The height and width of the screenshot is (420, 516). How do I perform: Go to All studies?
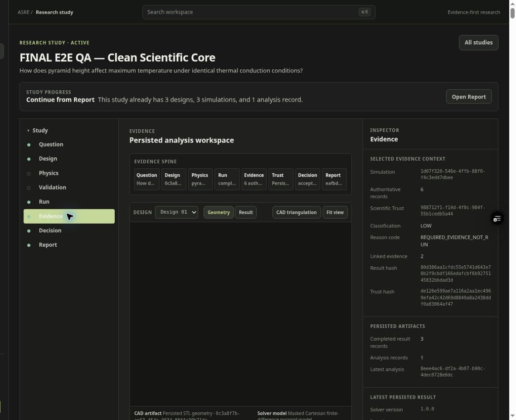click(478, 43)
